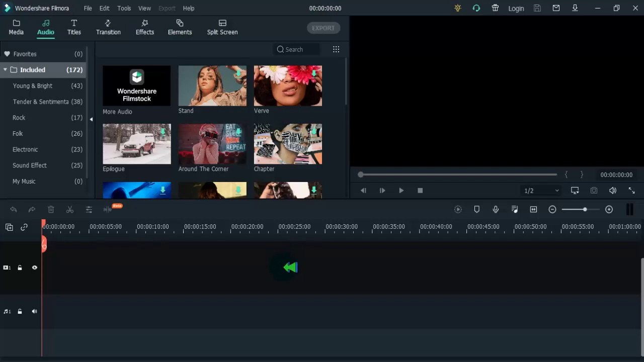The width and height of the screenshot is (644, 362).
Task: Play the preview video
Action: pyautogui.click(x=401, y=191)
